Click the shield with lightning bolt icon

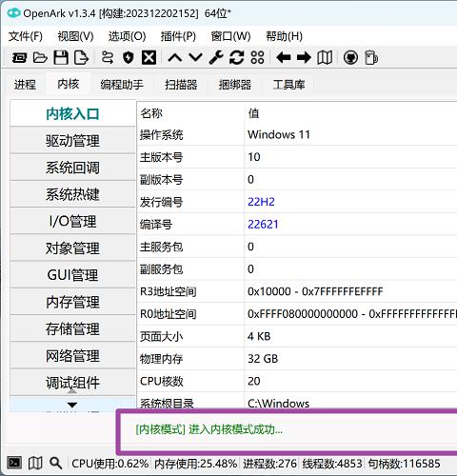129,58
